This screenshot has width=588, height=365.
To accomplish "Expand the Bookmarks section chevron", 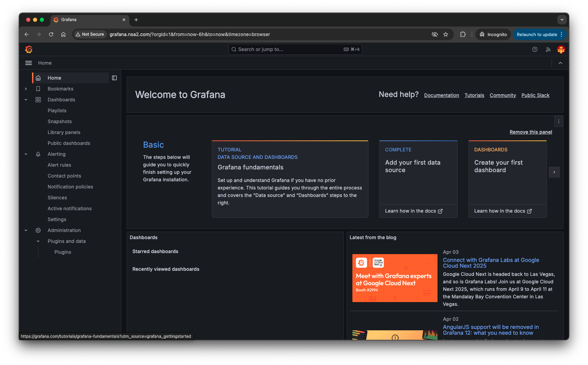I will [26, 89].
